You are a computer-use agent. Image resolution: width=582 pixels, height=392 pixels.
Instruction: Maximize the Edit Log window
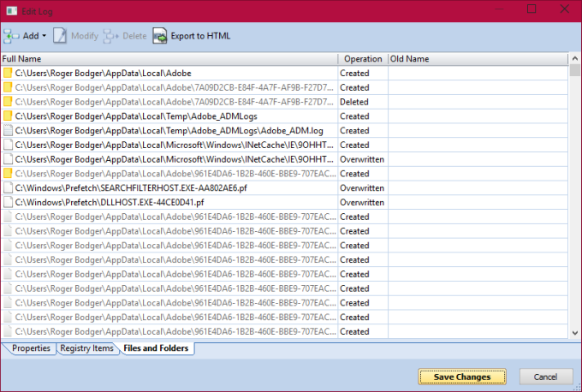(x=532, y=9)
